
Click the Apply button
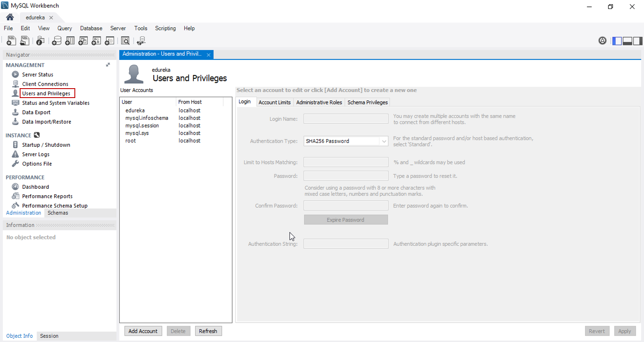click(x=625, y=331)
